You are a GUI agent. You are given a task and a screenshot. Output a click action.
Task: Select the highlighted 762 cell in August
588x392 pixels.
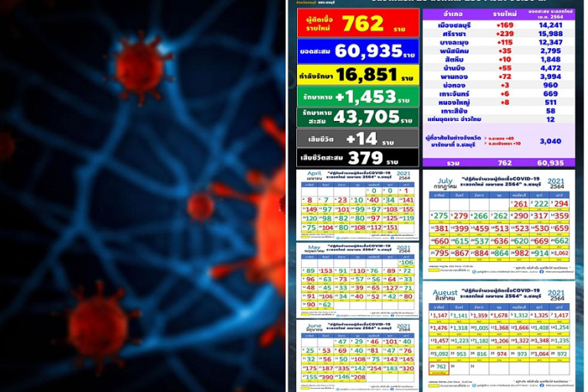pos(441,367)
